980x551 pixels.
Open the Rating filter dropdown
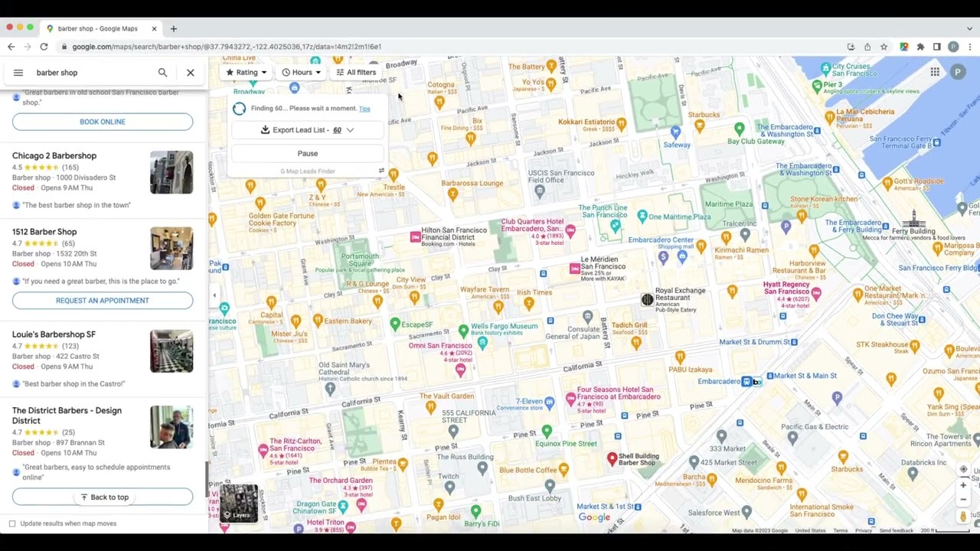click(247, 73)
